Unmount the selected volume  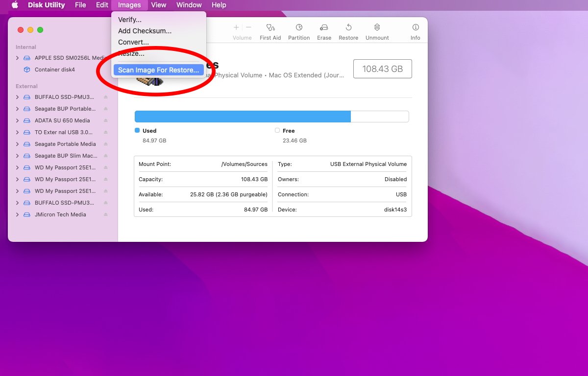(377, 28)
